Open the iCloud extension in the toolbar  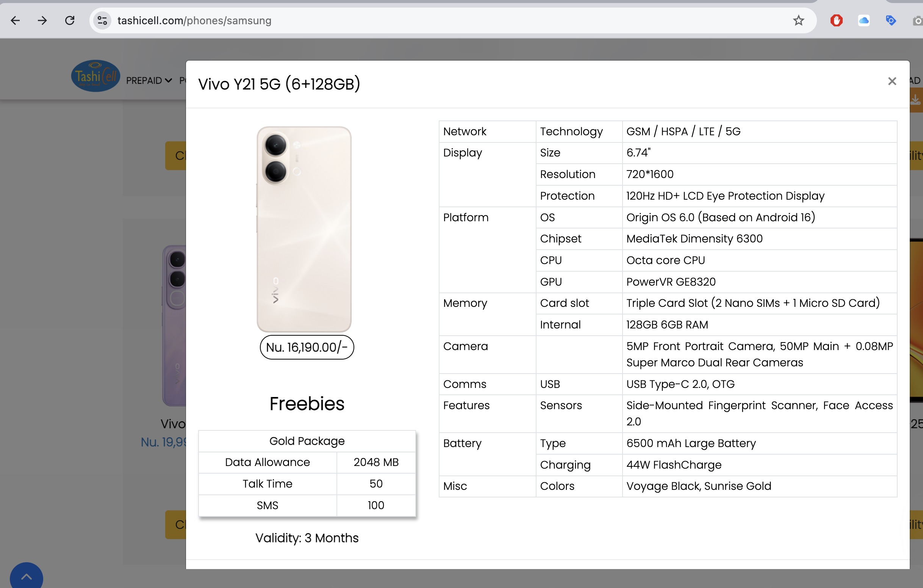coord(864,20)
